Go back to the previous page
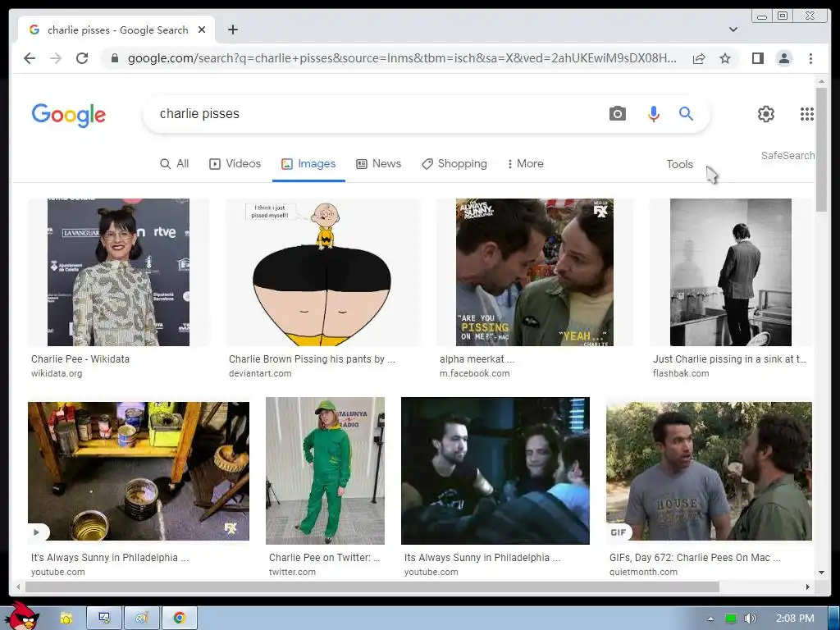 [30, 58]
